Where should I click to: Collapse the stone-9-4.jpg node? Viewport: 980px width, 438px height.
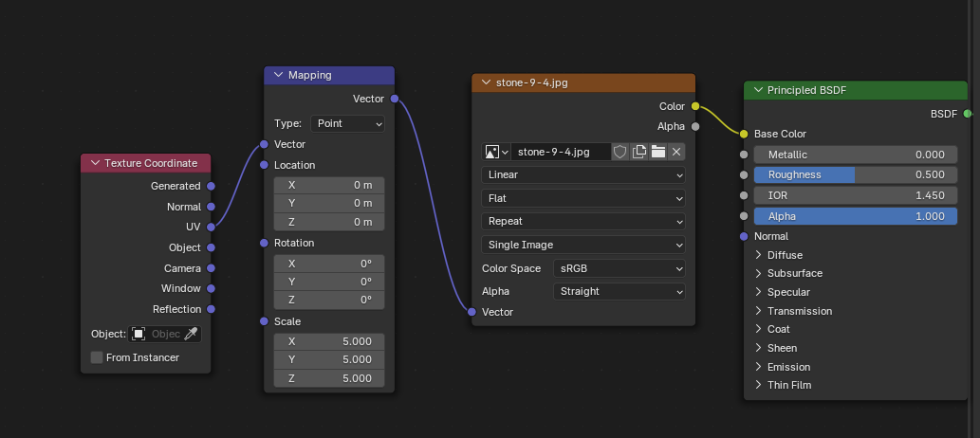pyautogui.click(x=486, y=82)
